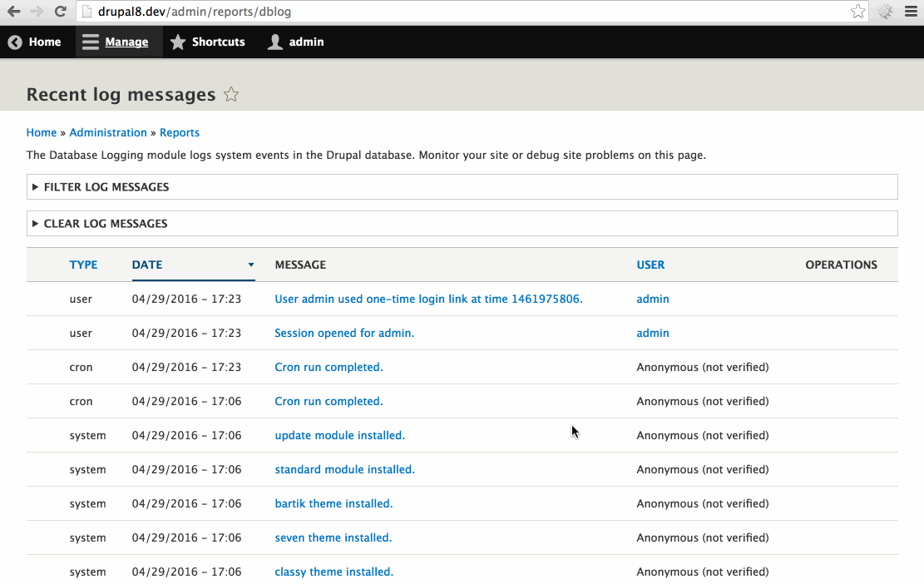Expand the Clear Log Messages section
This screenshot has width=924, height=584.
click(105, 224)
